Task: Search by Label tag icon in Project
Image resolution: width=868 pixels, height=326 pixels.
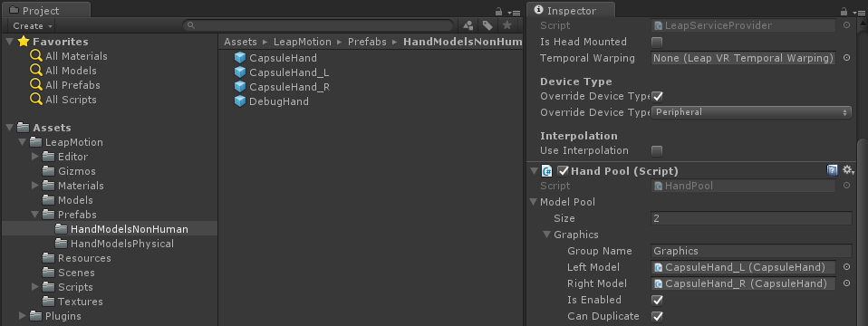Action: [x=487, y=25]
